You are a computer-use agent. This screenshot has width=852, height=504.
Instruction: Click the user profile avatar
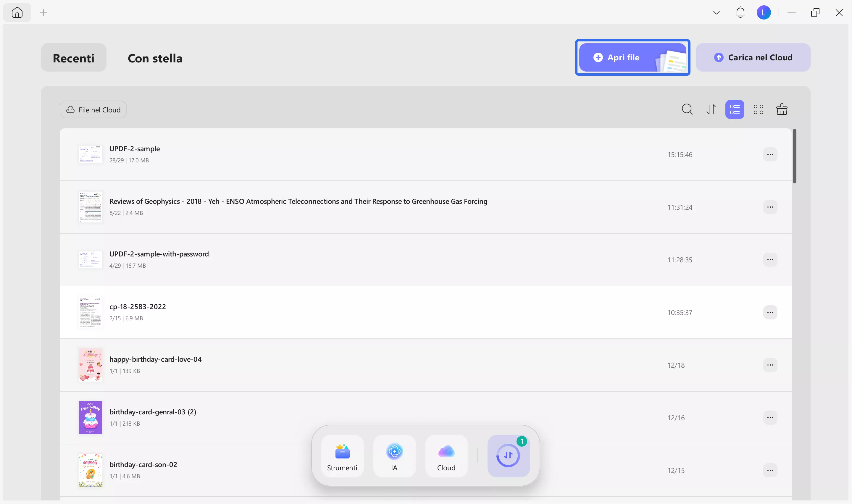pyautogui.click(x=763, y=12)
